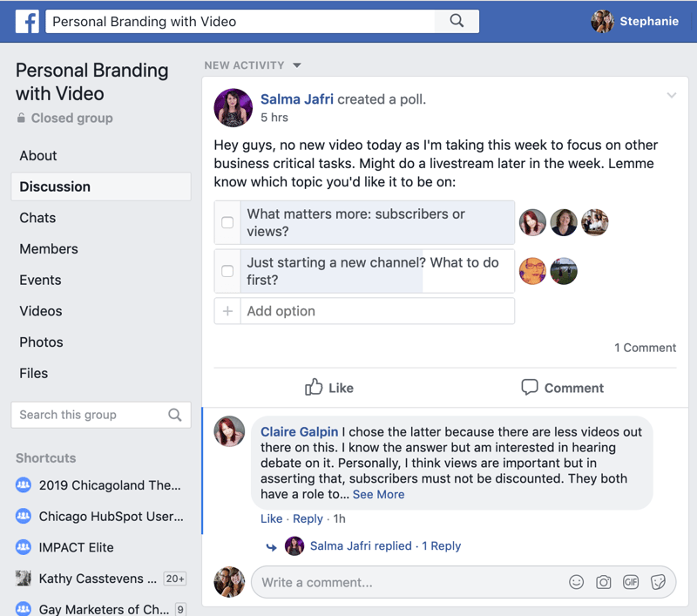This screenshot has width=697, height=616.
Task: Go to the Events page of the group
Action: tap(40, 280)
